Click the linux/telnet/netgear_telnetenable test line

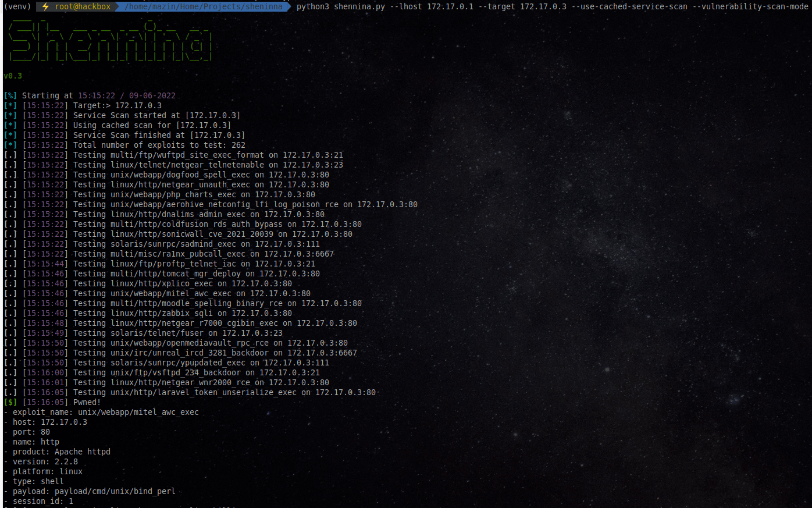coord(173,165)
